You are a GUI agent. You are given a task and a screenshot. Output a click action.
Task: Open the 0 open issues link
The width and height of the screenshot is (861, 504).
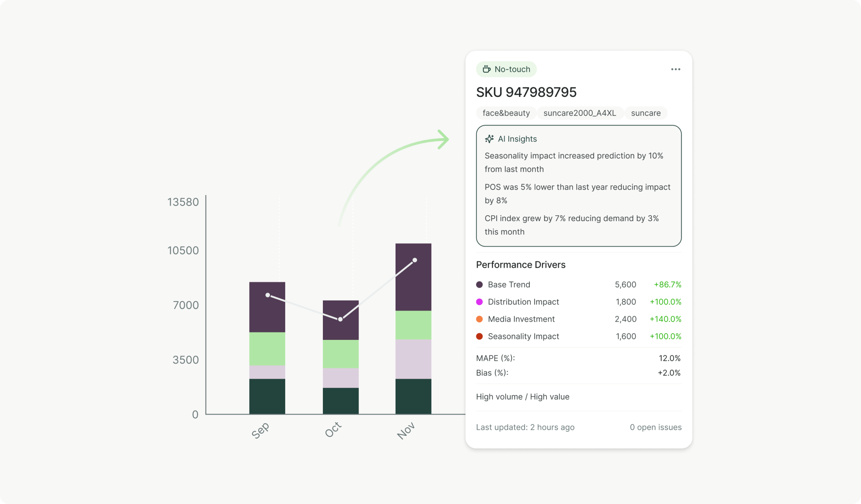coord(655,427)
